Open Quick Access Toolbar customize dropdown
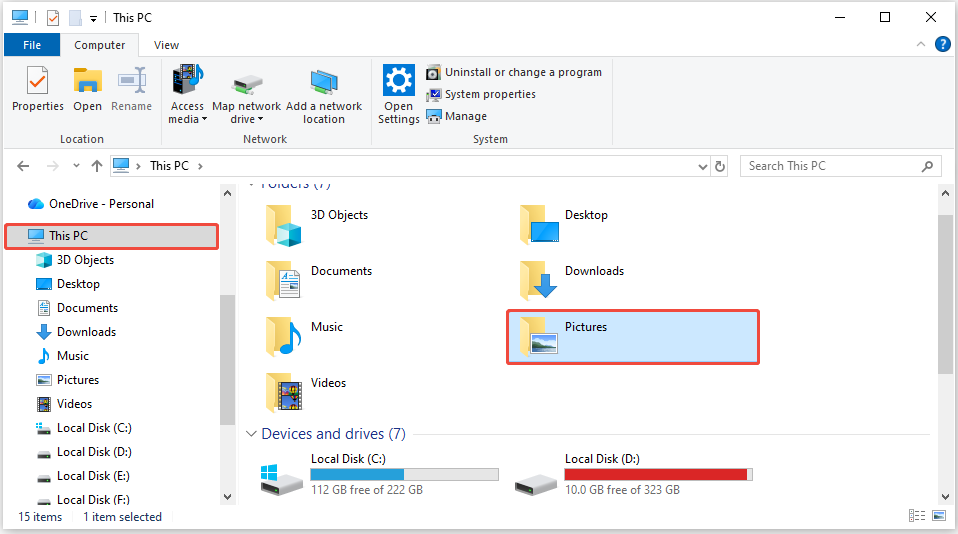 click(x=93, y=19)
